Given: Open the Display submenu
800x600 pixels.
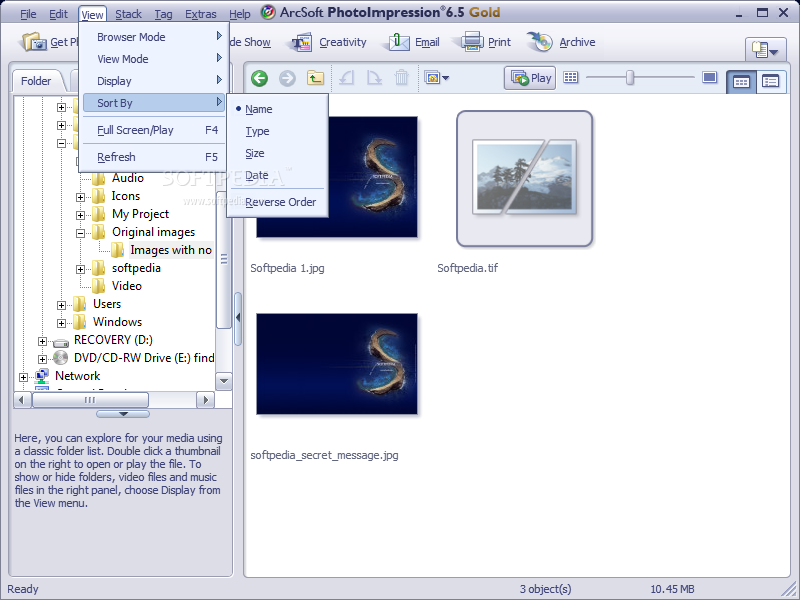Looking at the screenshot, I should pyautogui.click(x=154, y=81).
